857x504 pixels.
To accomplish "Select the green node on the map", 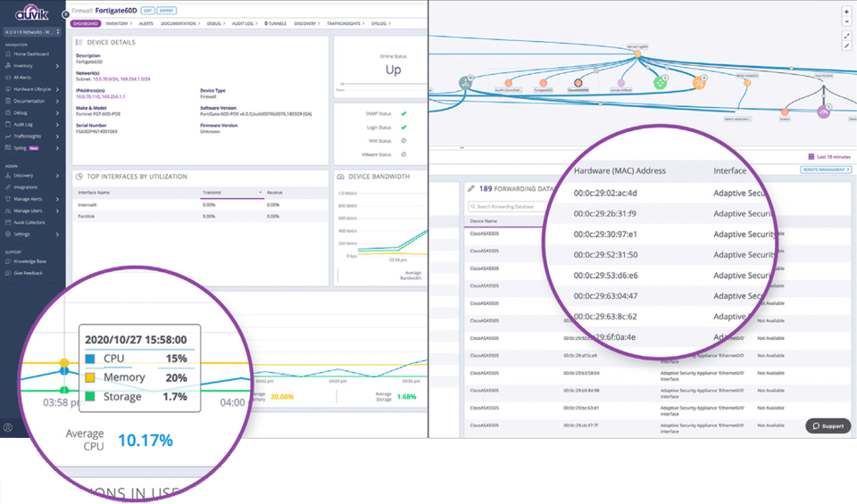I will [x=661, y=82].
